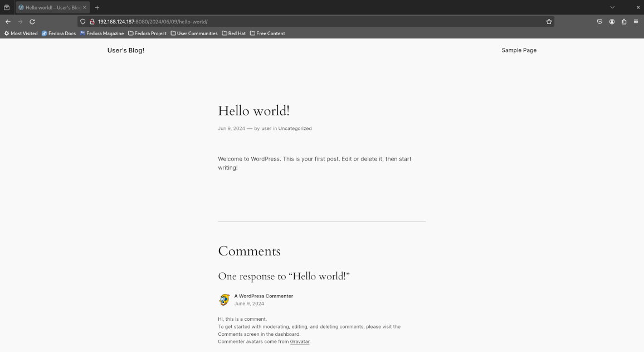This screenshot has width=644, height=352.
Task: Click the Welcome to WordPress paragraph text
Action: (x=315, y=163)
